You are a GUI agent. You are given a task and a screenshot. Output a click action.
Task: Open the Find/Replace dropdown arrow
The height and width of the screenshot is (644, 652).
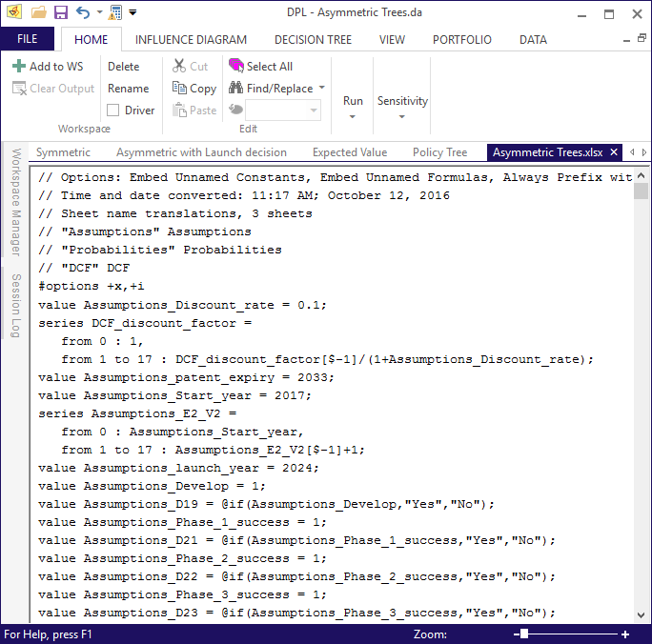point(321,89)
